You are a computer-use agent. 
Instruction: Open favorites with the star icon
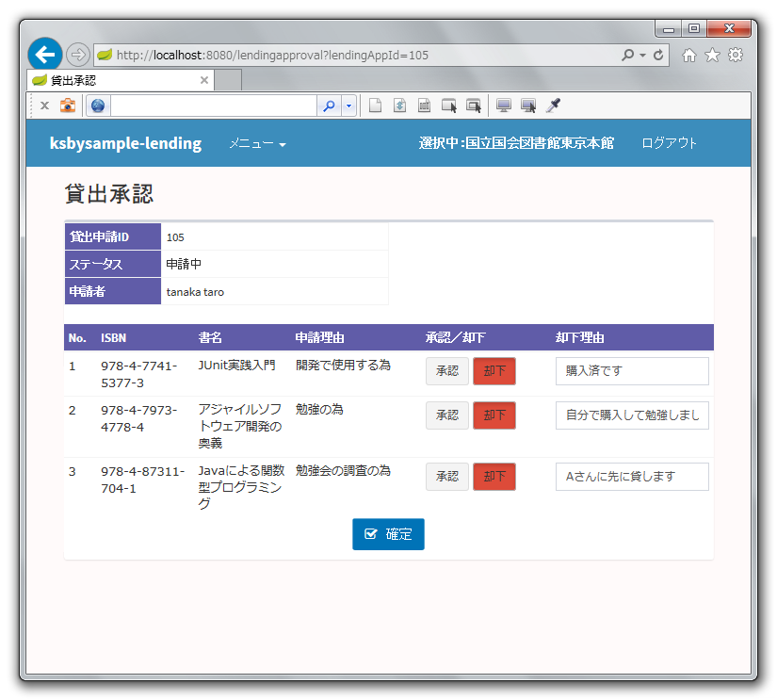pos(712,55)
